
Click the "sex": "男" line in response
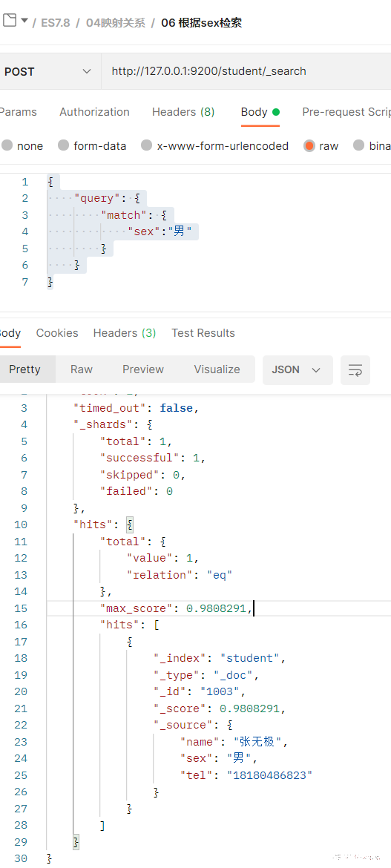point(219,758)
